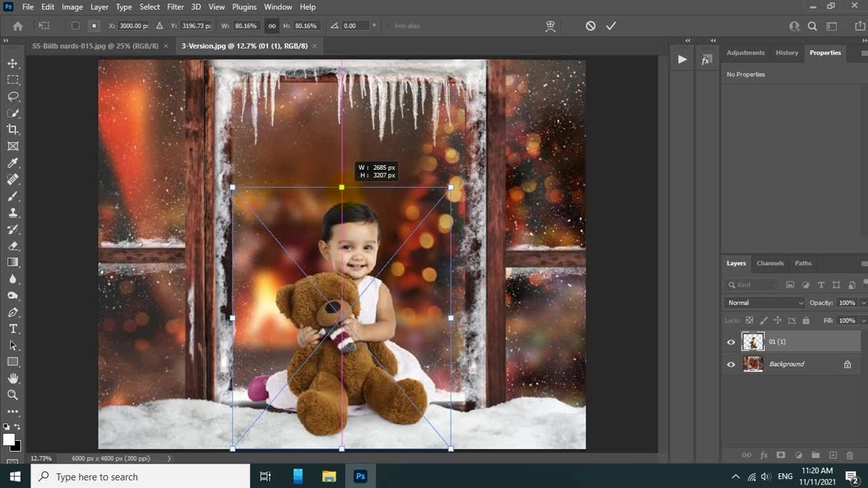Select the Move tool
Screen dimensions: 868x488
pyautogui.click(x=13, y=63)
